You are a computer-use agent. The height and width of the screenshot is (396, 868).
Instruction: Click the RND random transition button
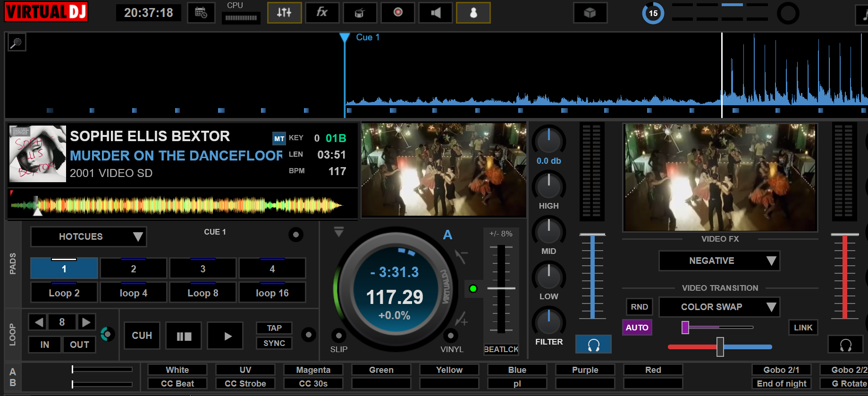639,307
